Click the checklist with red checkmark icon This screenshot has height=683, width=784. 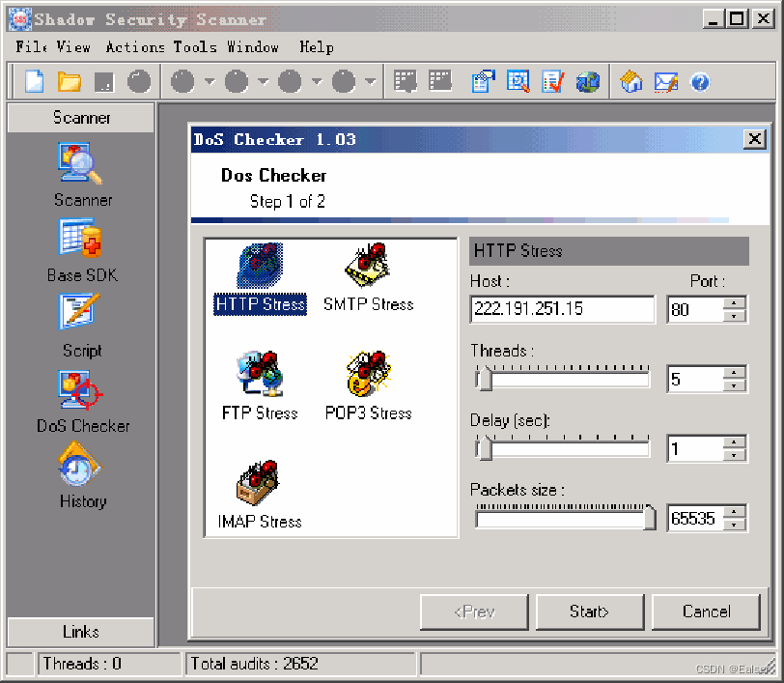click(x=553, y=81)
